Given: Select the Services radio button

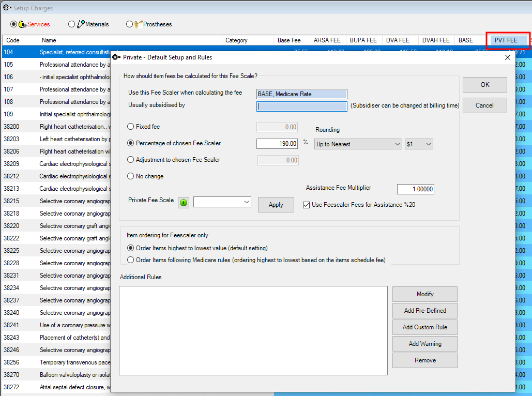Looking at the screenshot, I should click(x=13, y=24).
